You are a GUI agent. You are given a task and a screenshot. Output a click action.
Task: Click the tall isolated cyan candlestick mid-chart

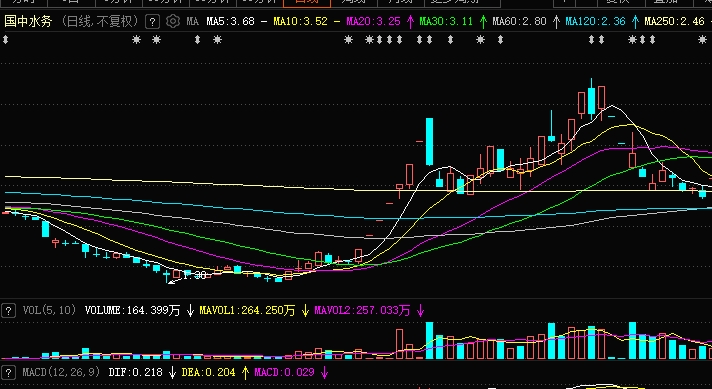pyautogui.click(x=429, y=142)
